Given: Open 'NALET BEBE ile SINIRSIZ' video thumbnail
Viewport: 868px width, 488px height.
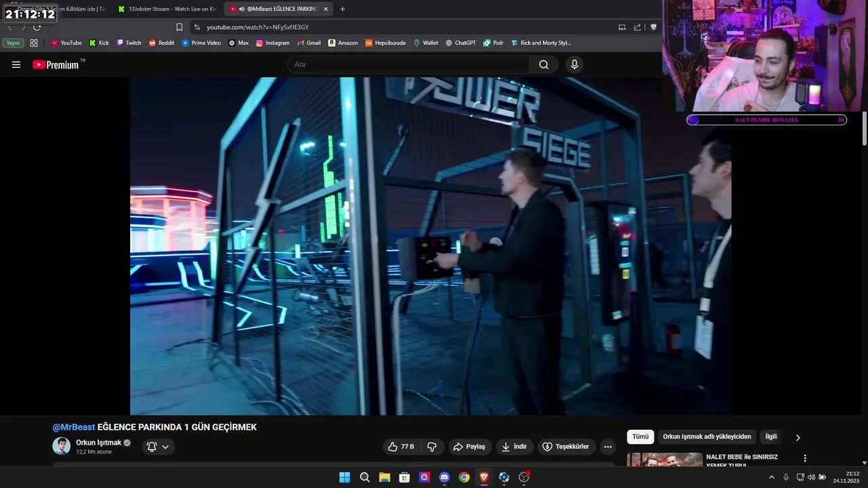Looking at the screenshot, I should click(665, 460).
